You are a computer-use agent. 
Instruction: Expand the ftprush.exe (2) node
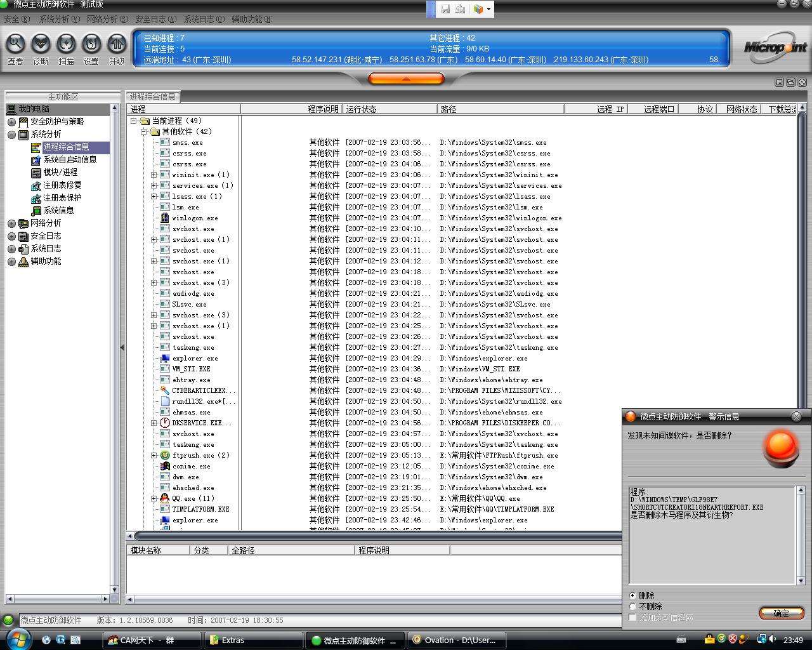pyautogui.click(x=154, y=455)
